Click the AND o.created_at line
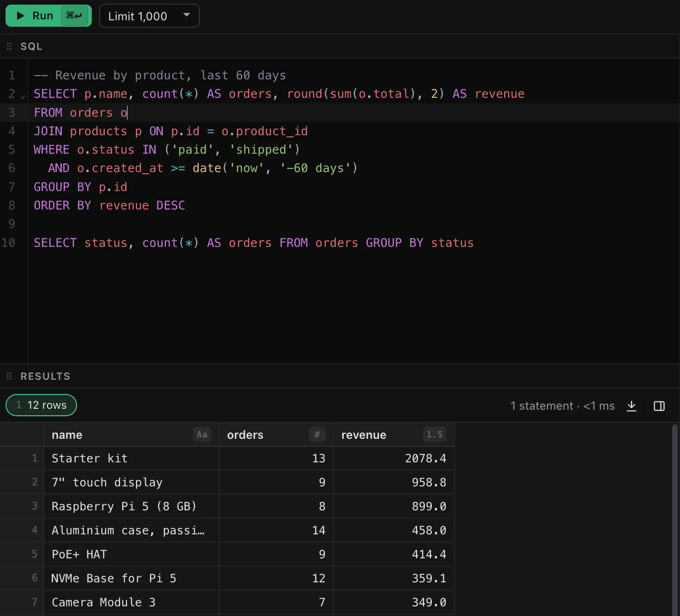This screenshot has width=680, height=616. point(203,168)
